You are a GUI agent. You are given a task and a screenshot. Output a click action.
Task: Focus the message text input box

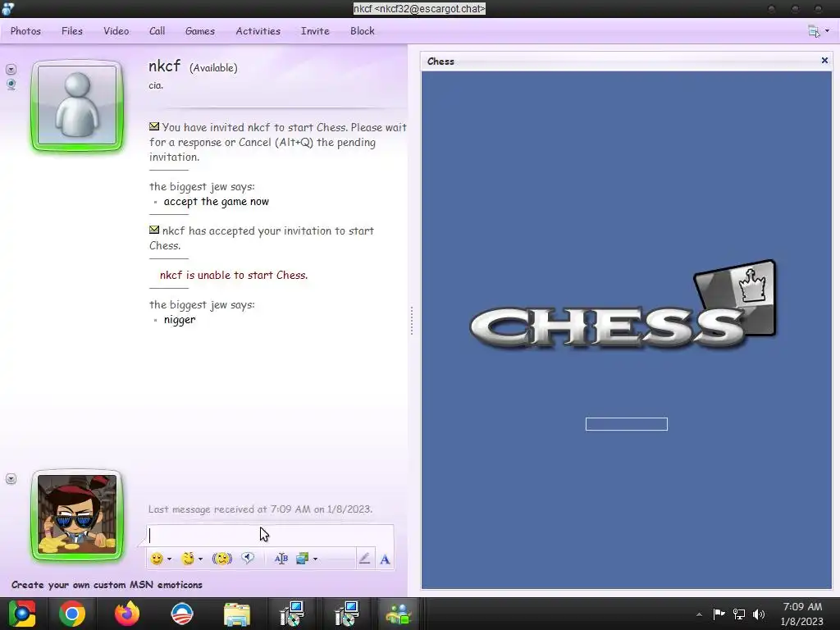(x=270, y=535)
